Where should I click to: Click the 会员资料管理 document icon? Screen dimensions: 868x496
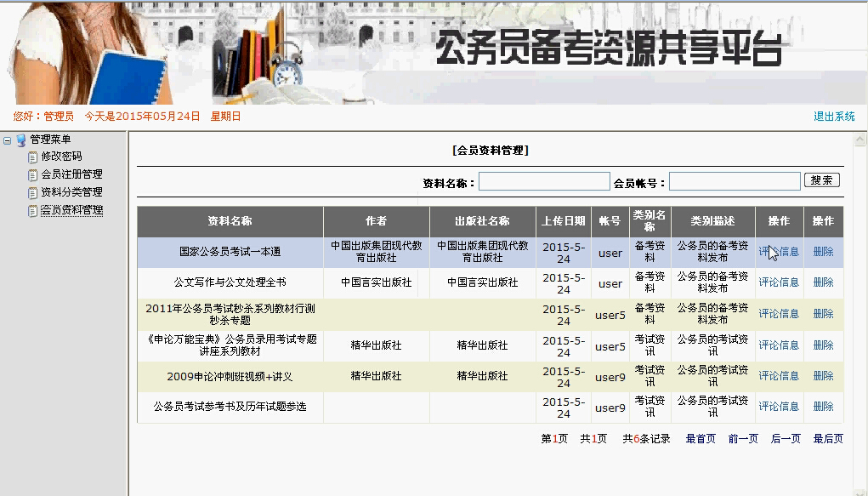[x=32, y=211]
